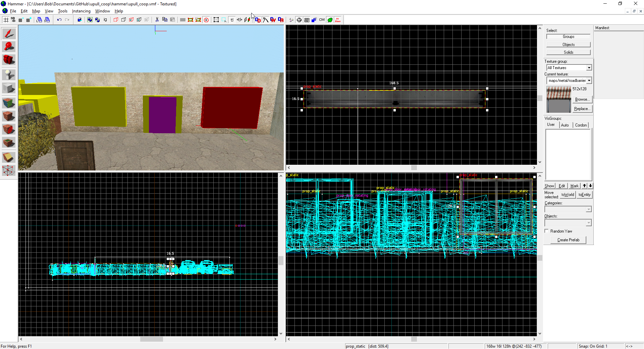Image resolution: width=644 pixels, height=349 pixels.
Task: Switch to the User VisGroups tab
Action: [551, 124]
